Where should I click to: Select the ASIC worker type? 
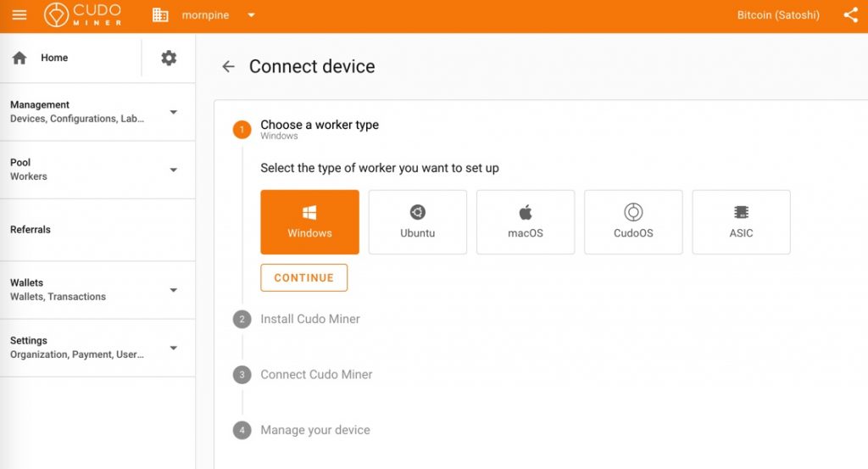pos(741,222)
